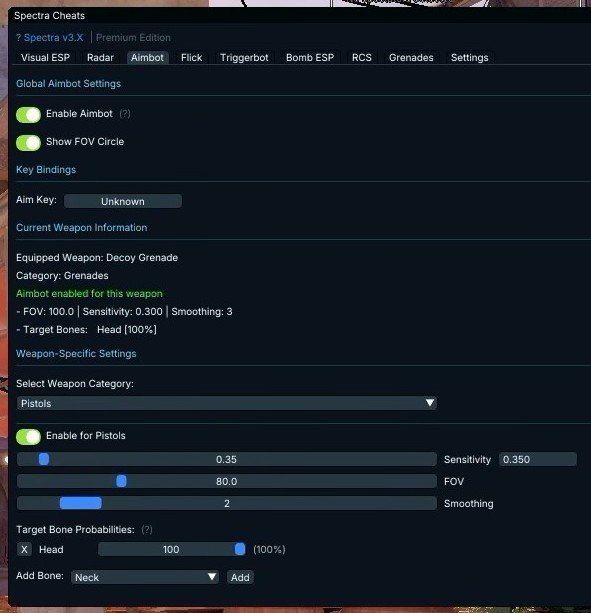Switch to the Visual ESP tab
Image resolution: width=591 pixels, height=613 pixels.
tap(45, 57)
